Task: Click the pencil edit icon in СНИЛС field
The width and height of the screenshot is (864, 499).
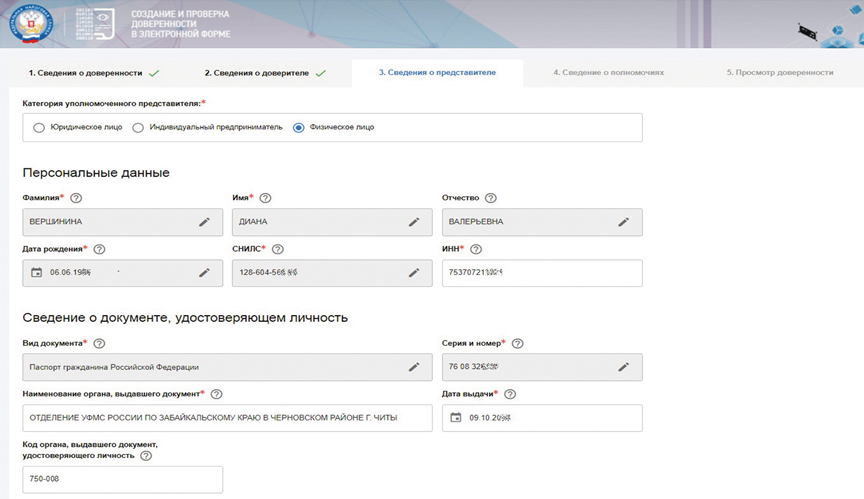Action: (414, 272)
